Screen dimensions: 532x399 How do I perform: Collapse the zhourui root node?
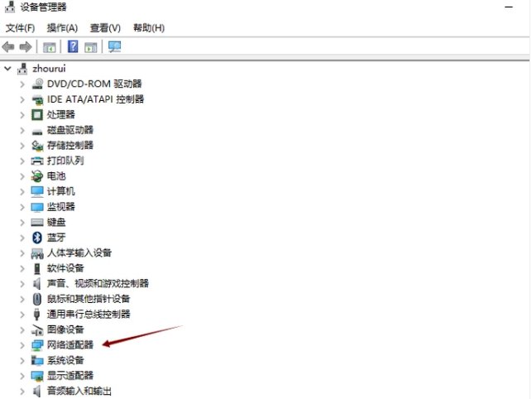click(7, 69)
